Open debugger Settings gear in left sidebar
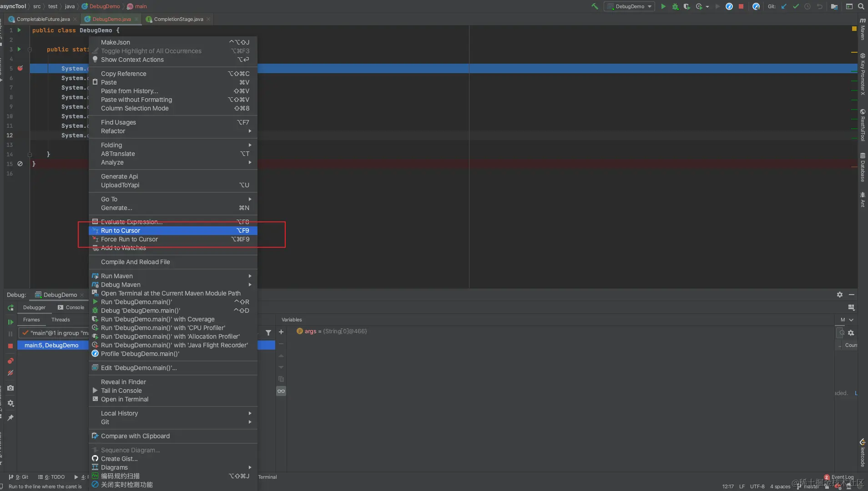868x491 pixels. (x=10, y=403)
